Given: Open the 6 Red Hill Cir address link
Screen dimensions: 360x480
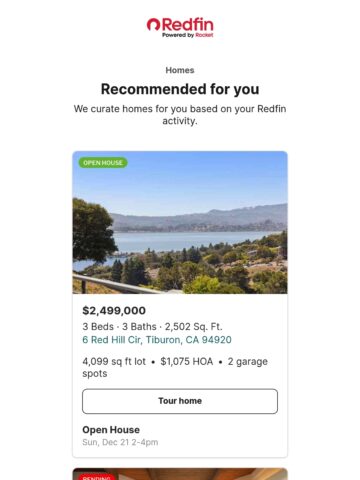Looking at the screenshot, I should coord(157,340).
